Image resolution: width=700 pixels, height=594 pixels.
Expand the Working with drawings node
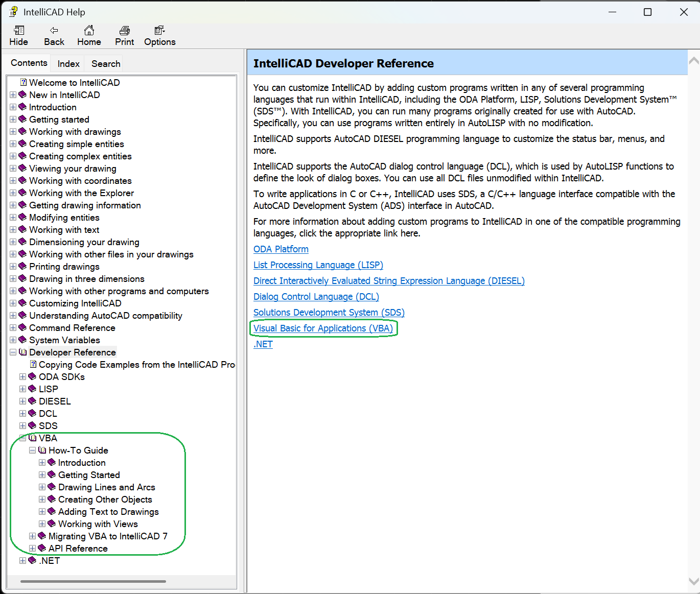coord(13,132)
